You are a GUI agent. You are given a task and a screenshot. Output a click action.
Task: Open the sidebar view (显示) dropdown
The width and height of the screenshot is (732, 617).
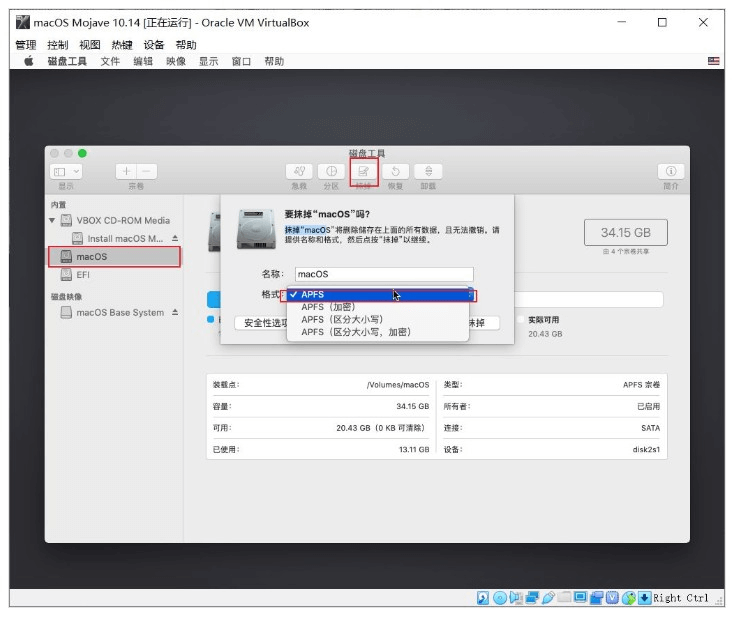(66, 171)
